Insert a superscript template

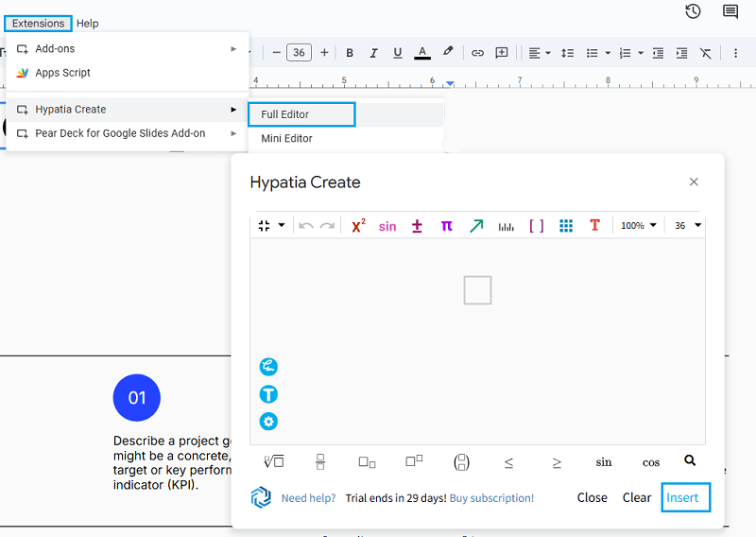414,460
